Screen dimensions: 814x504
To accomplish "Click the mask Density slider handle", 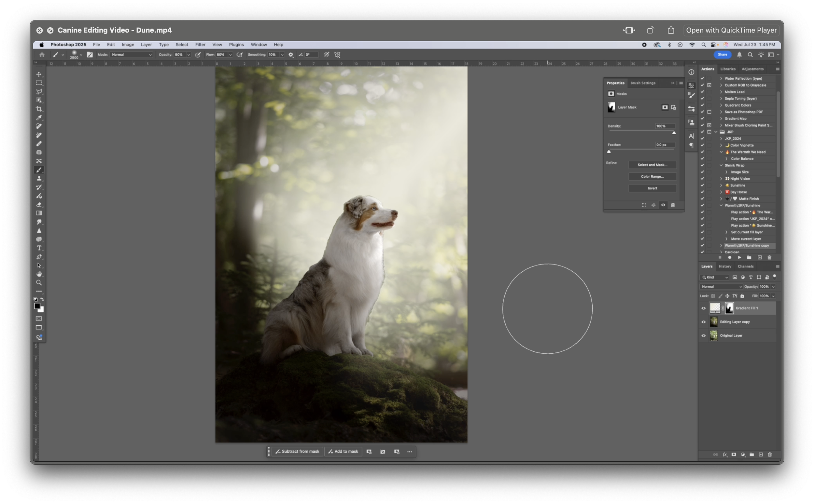I will click(674, 133).
